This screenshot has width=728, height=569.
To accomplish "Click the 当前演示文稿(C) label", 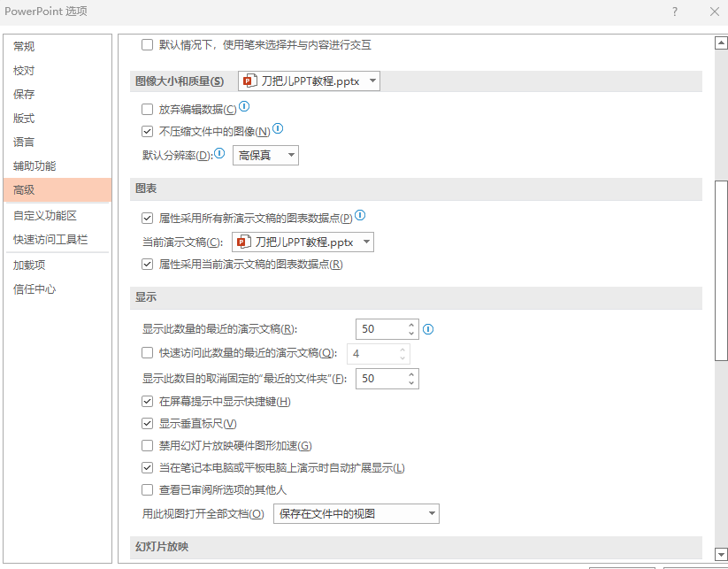I will (182, 242).
